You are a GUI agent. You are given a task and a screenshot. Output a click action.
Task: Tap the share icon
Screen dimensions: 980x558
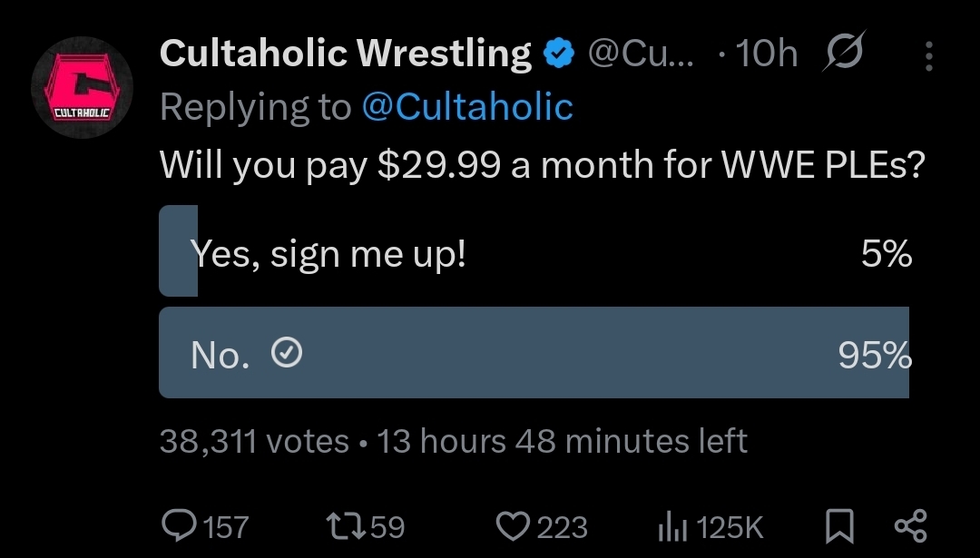click(910, 525)
